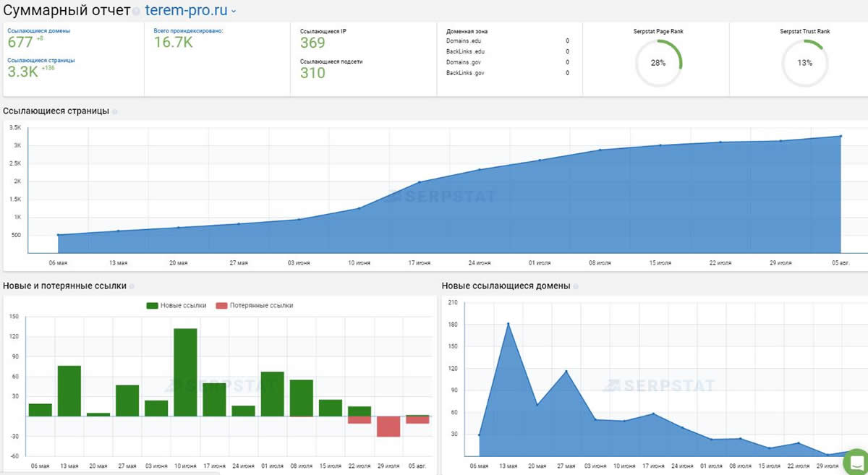Viewport: 868px width, 475px height.
Task: Click the red lost-links bar at 29 июля
Action: point(388,427)
